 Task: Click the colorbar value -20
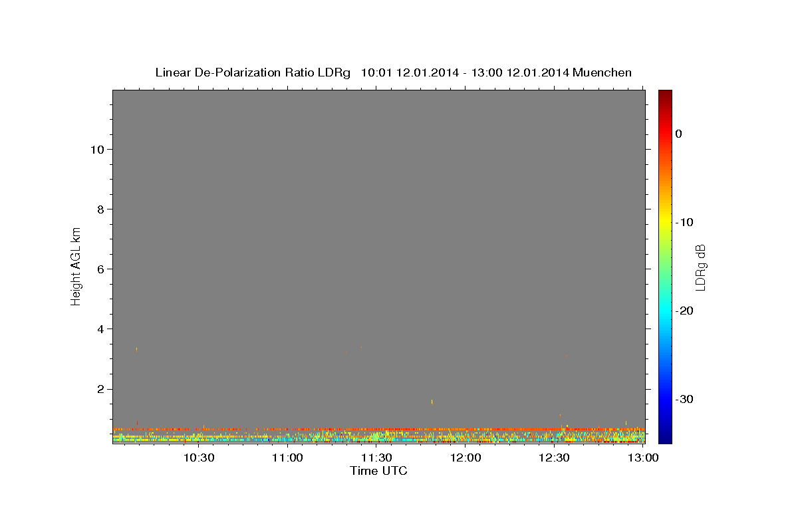[685, 311]
